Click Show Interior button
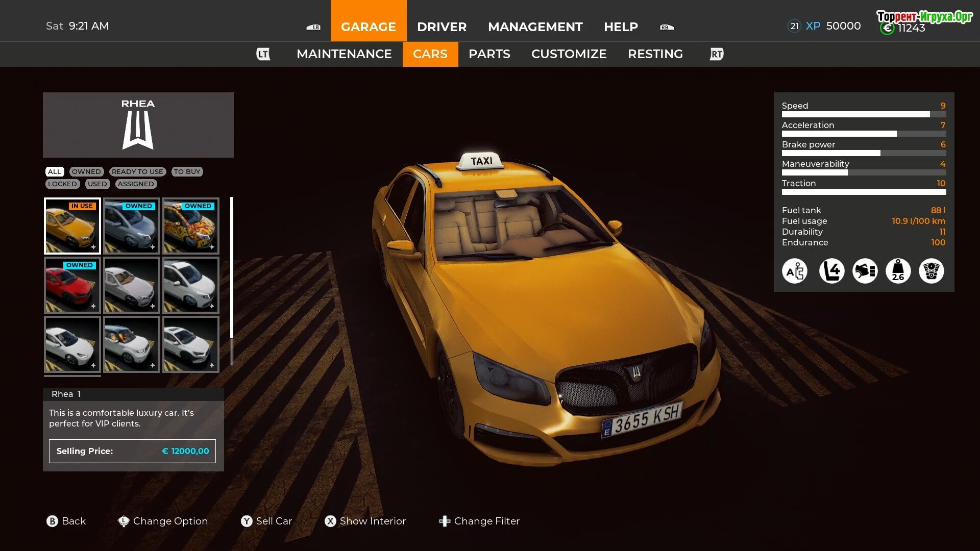This screenshot has width=980, height=551. coord(365,521)
